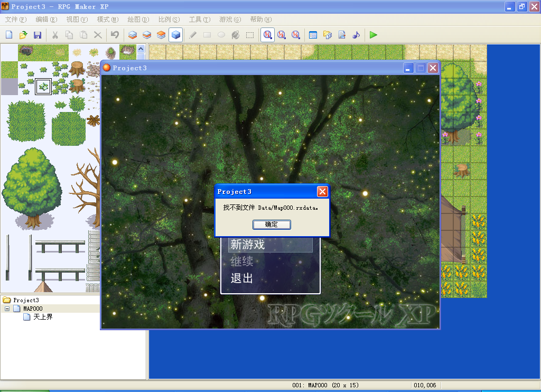Screen dimensions: 541x392
Task: Open the Materials manager from the toolbar
Action: click(328, 35)
